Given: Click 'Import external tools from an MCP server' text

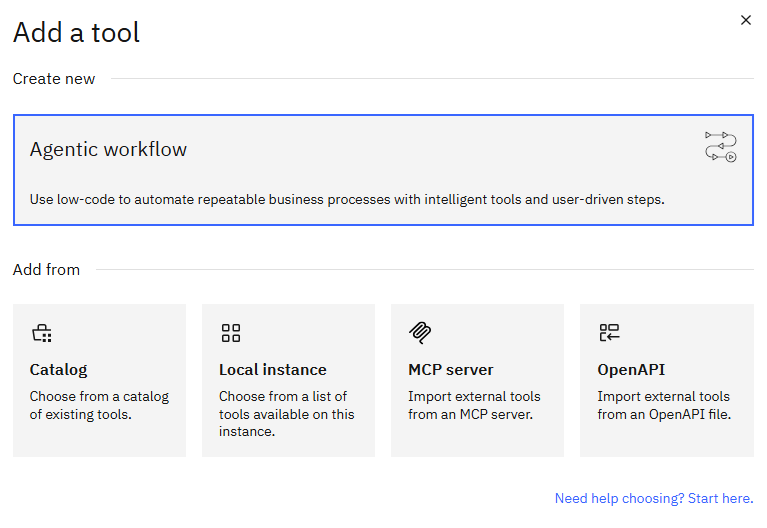Looking at the screenshot, I should pos(474,405).
